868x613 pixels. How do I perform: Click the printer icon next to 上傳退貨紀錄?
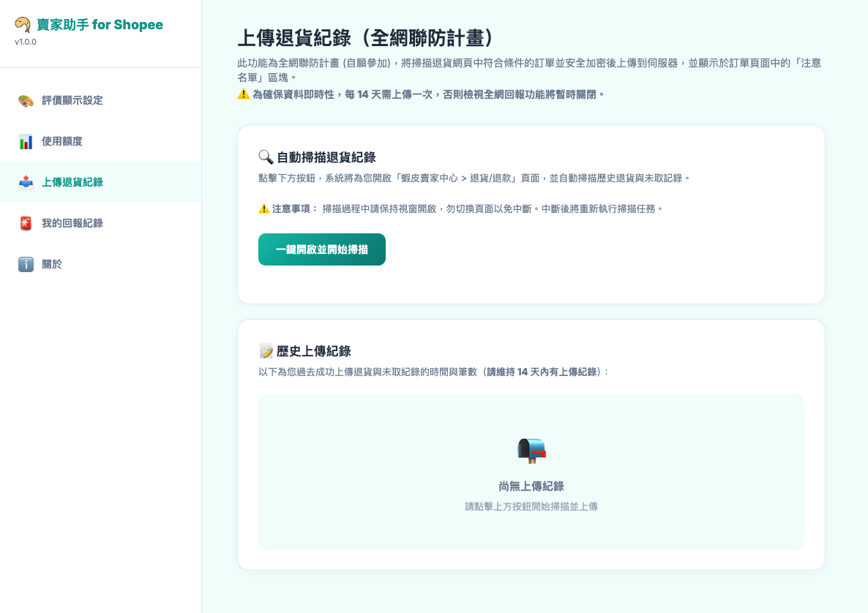[x=24, y=182]
